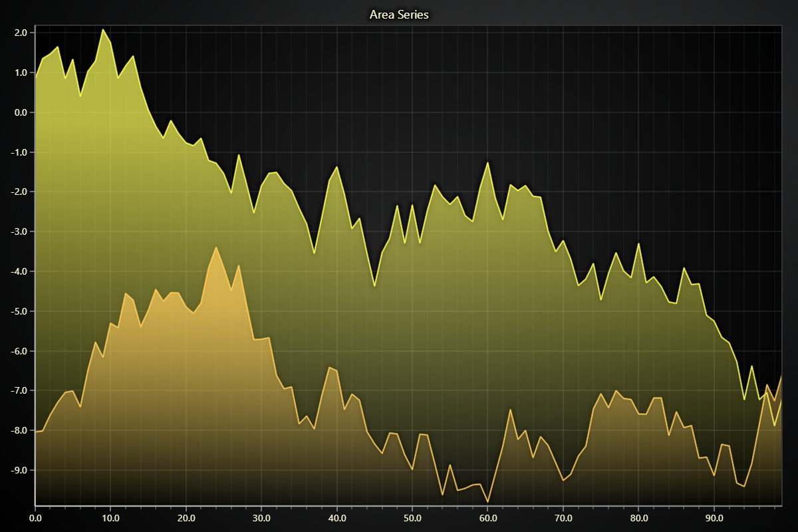This screenshot has width=798, height=532.
Task: Click the 2.0 label on the Y axis
Action: point(20,33)
